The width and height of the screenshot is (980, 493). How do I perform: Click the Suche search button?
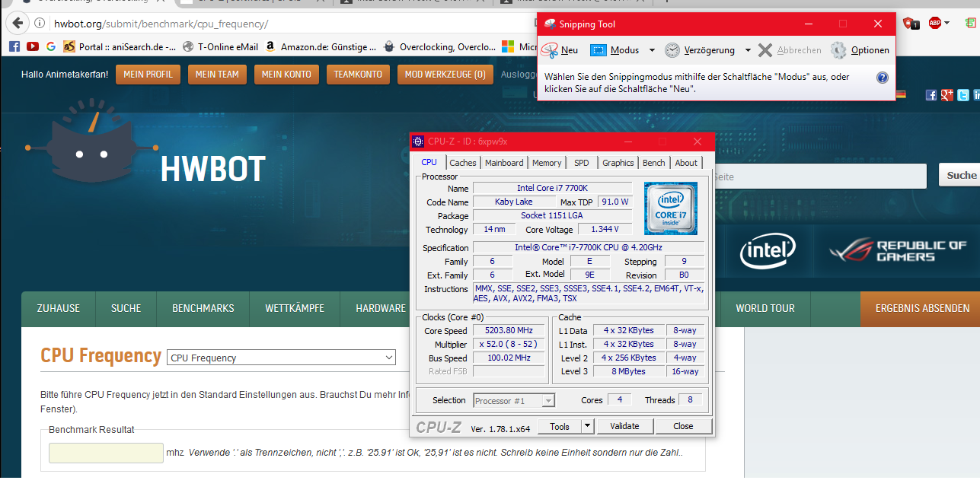pos(961,175)
